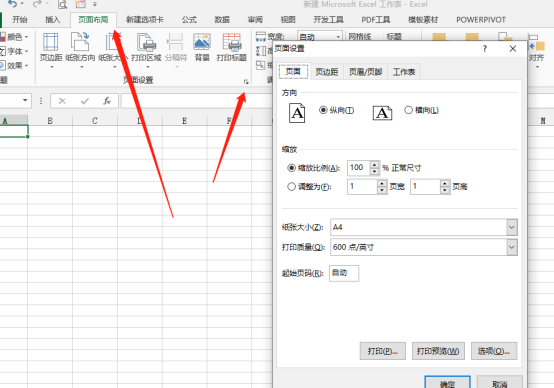Expand the 字体 theme fonts dropdown
This screenshot has width=554, height=388.
point(26,51)
